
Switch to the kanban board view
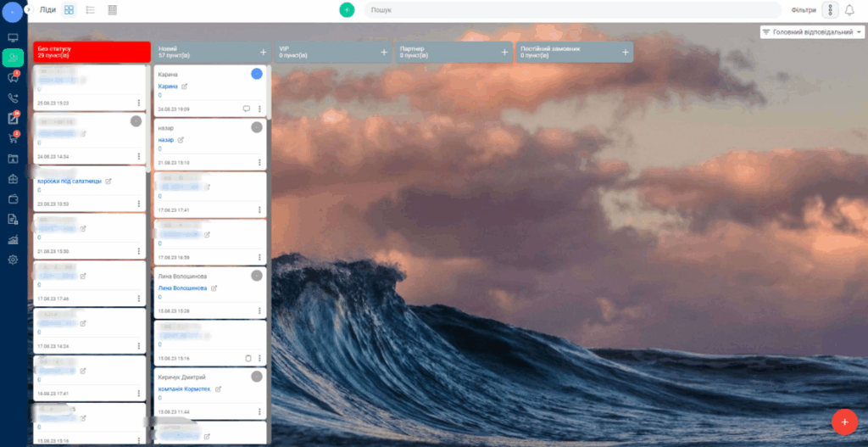tap(69, 10)
